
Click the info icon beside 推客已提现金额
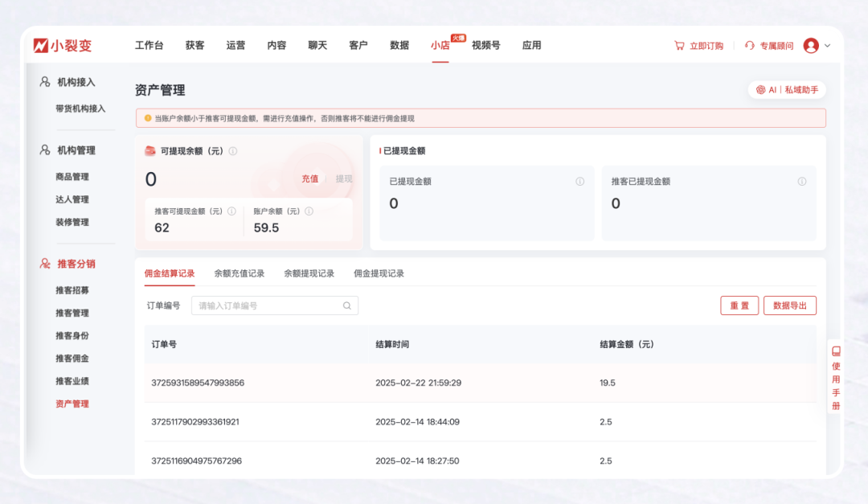point(801,182)
